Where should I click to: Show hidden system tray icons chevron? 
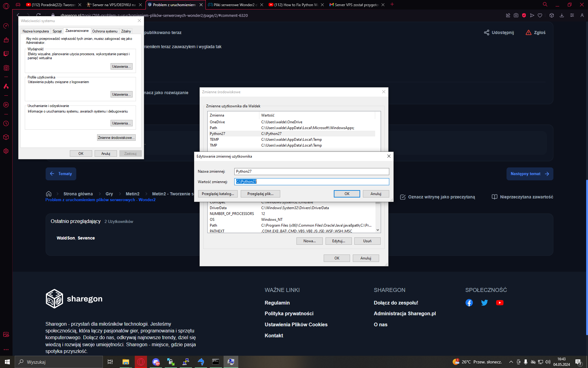(511, 362)
